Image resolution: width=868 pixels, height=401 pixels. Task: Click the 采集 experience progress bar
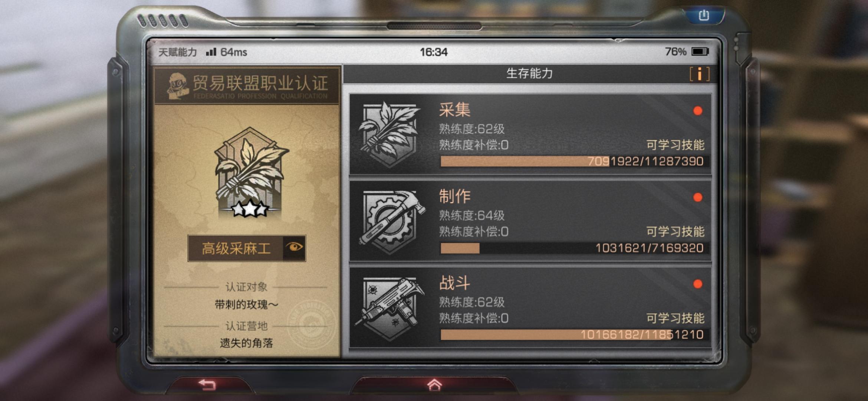click(x=574, y=161)
